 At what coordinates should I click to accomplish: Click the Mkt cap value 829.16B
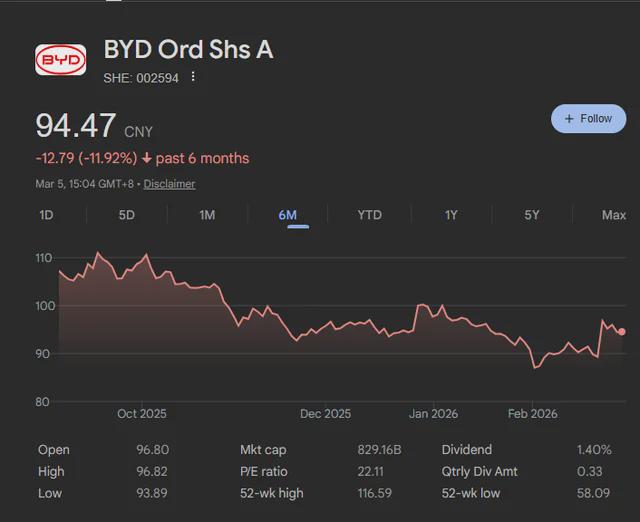click(x=379, y=450)
